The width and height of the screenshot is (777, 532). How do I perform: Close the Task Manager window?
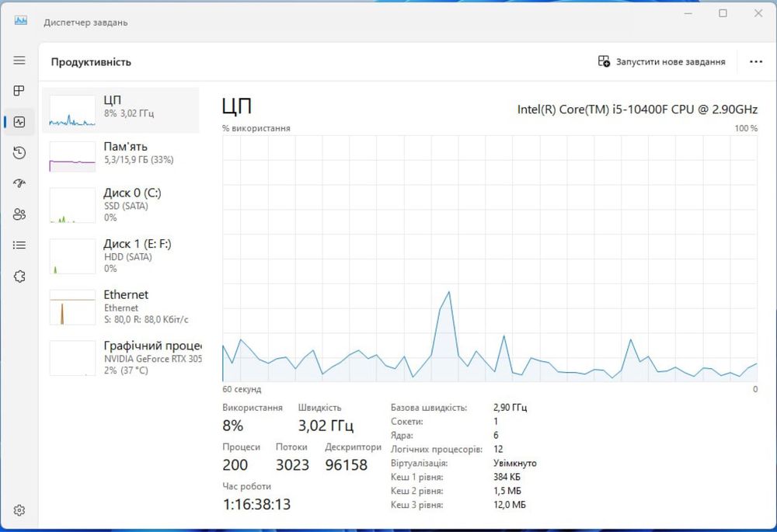pos(758,13)
